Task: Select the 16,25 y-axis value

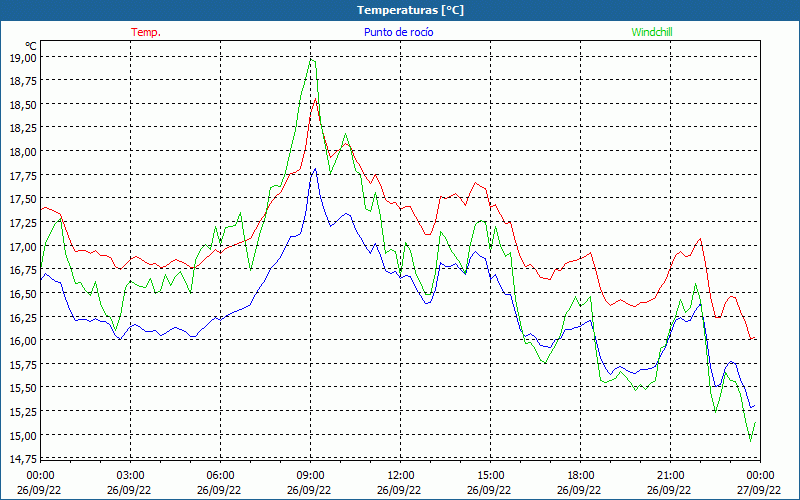Action: (x=23, y=317)
